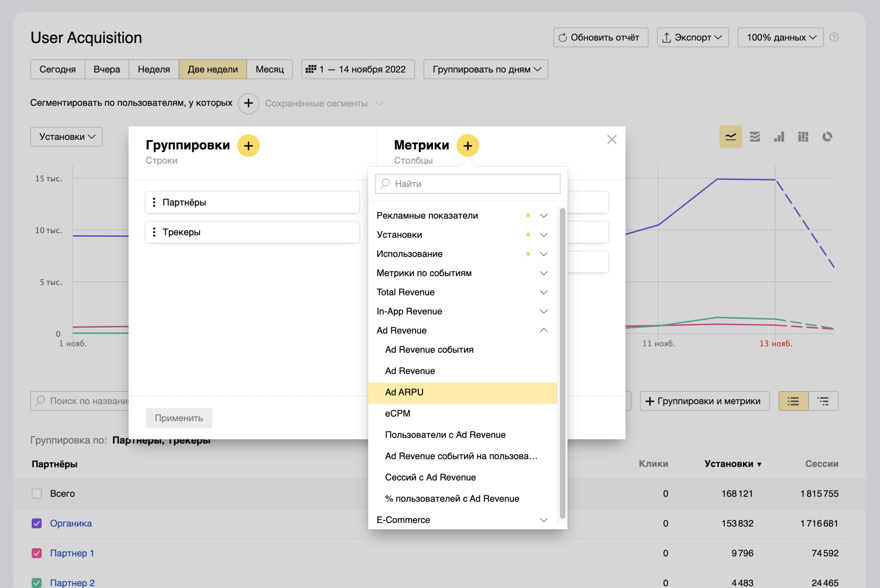This screenshot has width=880, height=588.
Task: Click the Обновить отчёт button
Action: click(x=600, y=37)
